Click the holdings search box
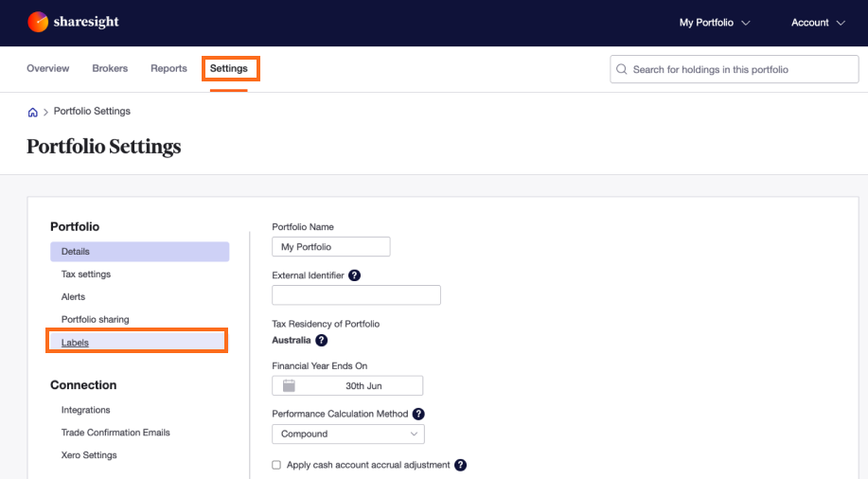 point(734,69)
